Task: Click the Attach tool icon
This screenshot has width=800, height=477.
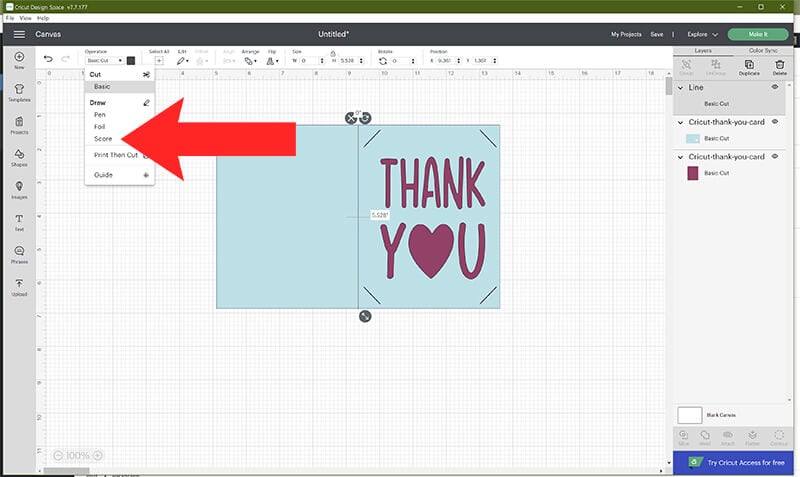Action: 728,435
